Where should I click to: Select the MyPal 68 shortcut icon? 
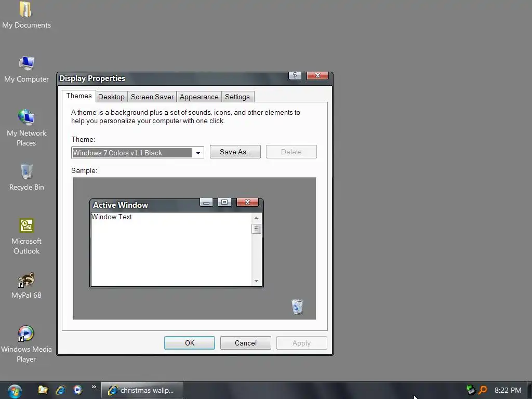[x=26, y=286]
